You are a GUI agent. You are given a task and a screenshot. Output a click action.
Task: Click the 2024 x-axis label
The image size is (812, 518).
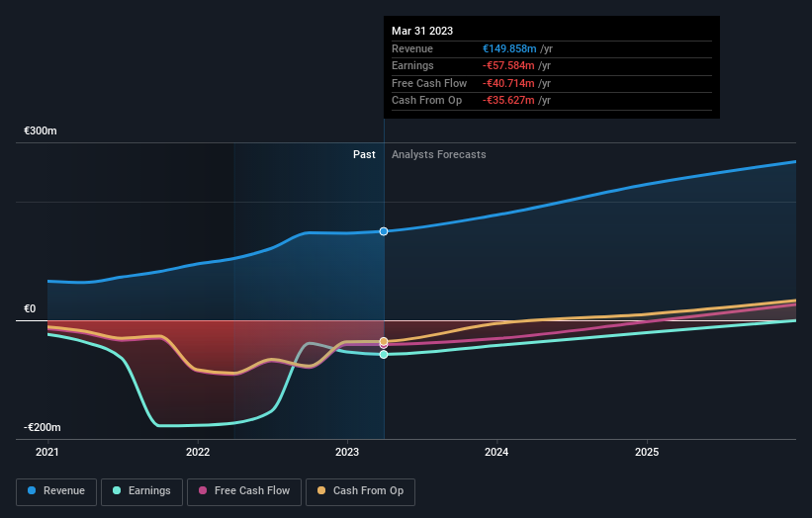click(496, 453)
